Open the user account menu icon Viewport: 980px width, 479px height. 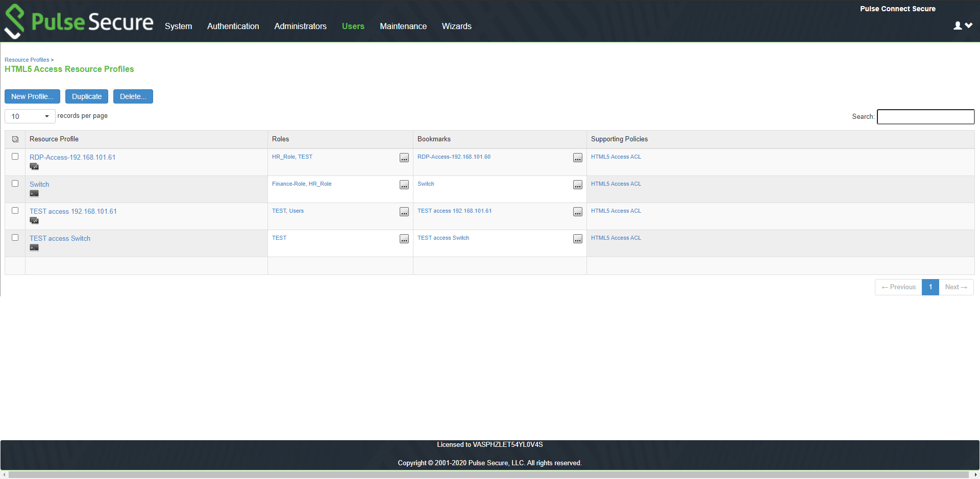(x=963, y=26)
